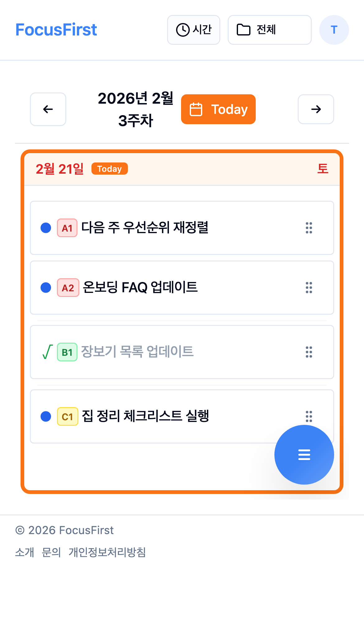Mark 온보딩 FAQ 업데이트 as done
The image size is (364, 620).
(45, 288)
